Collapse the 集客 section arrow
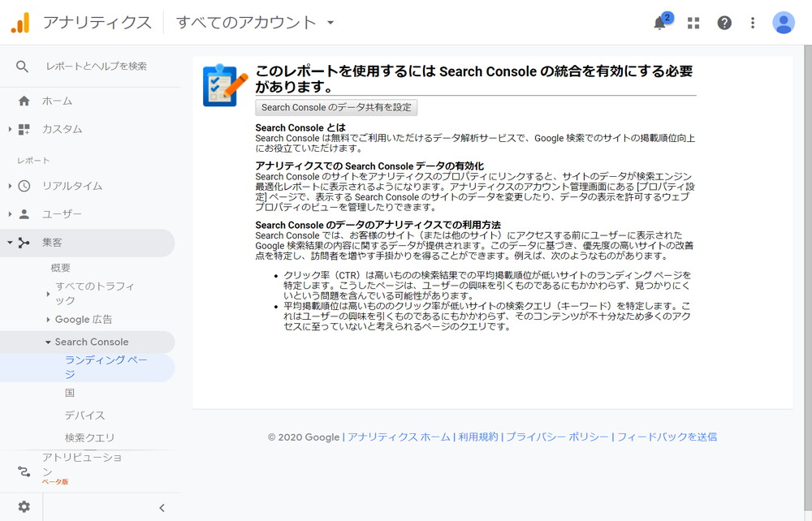 tap(10, 242)
